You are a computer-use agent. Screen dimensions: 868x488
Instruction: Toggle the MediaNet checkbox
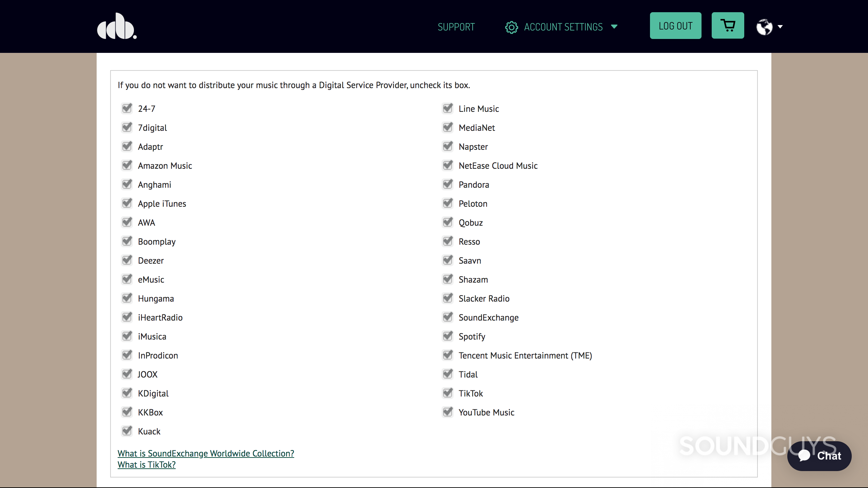[x=448, y=127]
